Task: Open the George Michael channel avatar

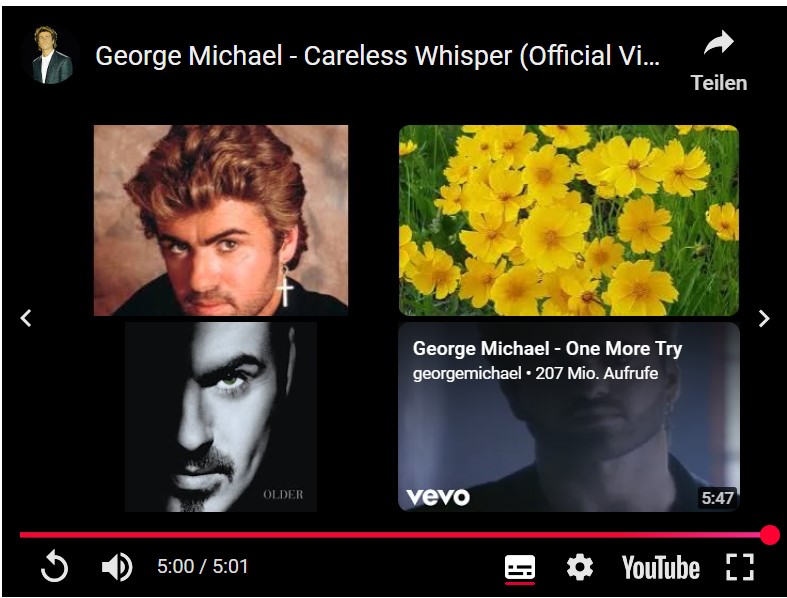Action: (x=50, y=55)
